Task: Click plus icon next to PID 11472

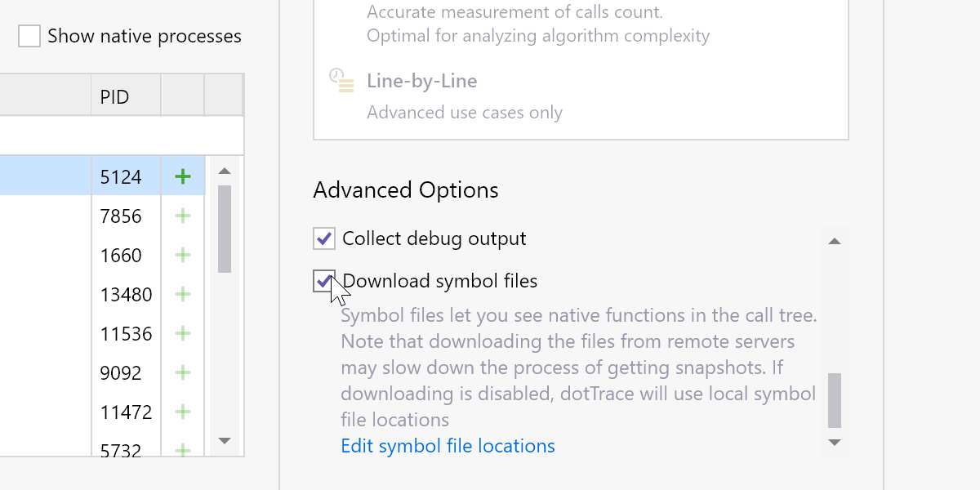Action: pyautogui.click(x=183, y=412)
